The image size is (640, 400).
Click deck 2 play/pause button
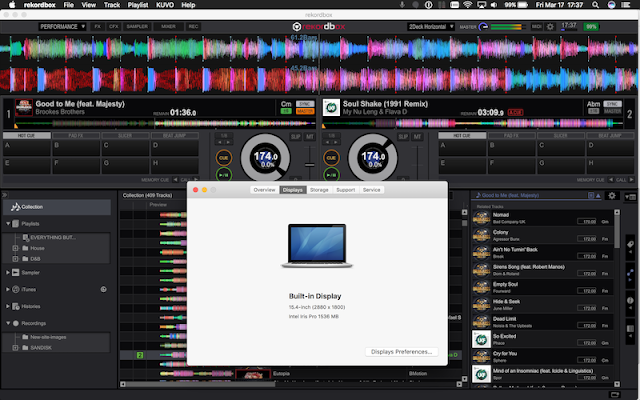[x=331, y=175]
